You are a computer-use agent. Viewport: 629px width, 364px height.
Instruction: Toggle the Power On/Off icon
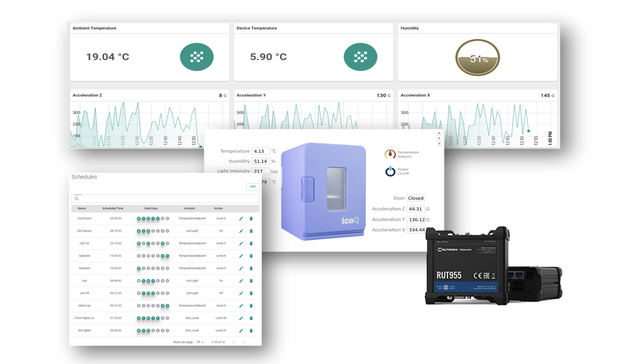pyautogui.click(x=390, y=171)
